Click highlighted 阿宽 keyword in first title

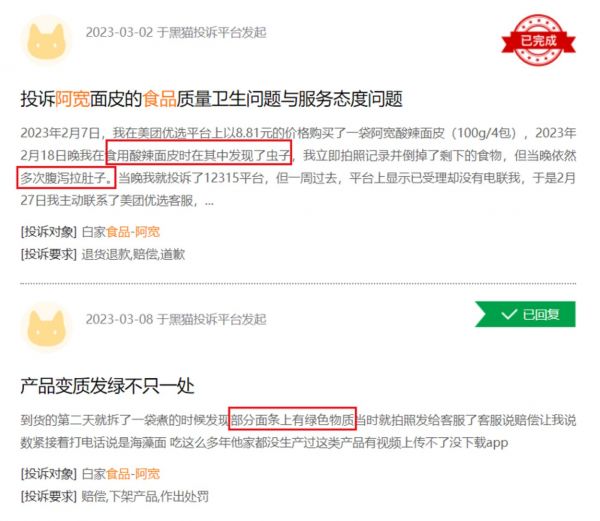pyautogui.click(x=72, y=99)
